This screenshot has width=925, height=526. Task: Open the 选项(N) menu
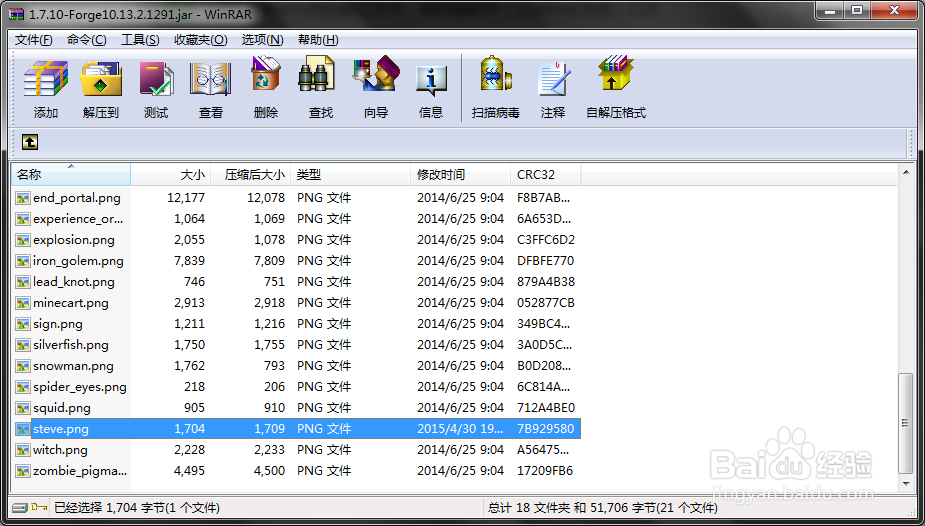pyautogui.click(x=263, y=40)
